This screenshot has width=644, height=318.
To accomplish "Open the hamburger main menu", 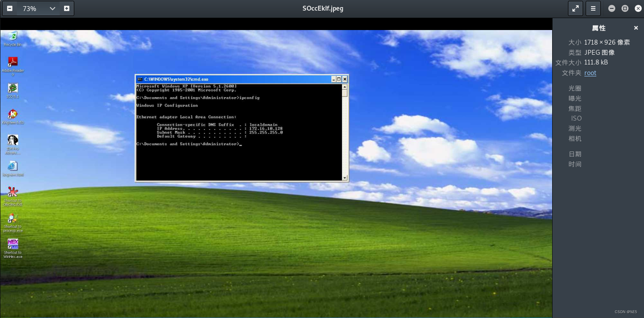I will [593, 8].
